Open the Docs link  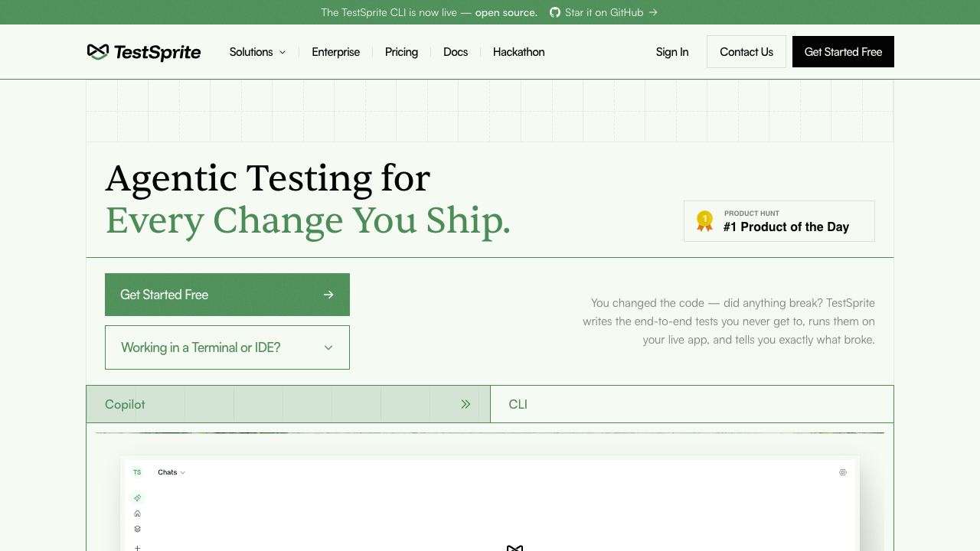click(456, 52)
